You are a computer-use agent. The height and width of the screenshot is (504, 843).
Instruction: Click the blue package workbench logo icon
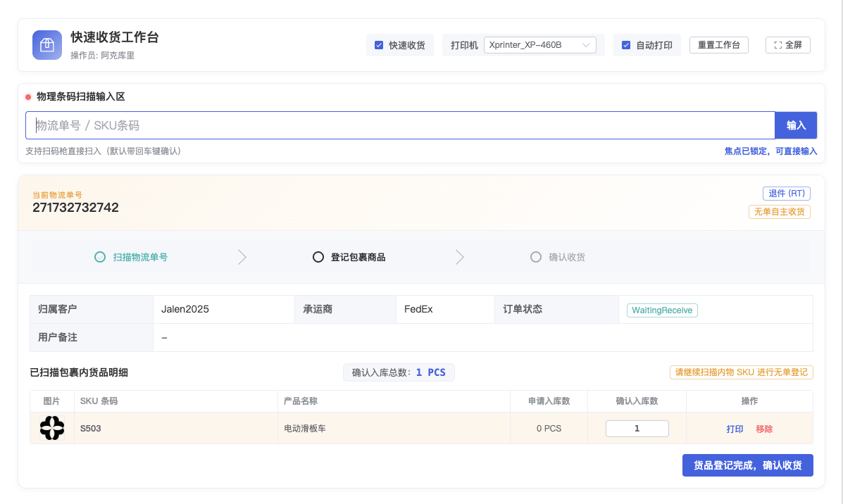pyautogui.click(x=46, y=45)
